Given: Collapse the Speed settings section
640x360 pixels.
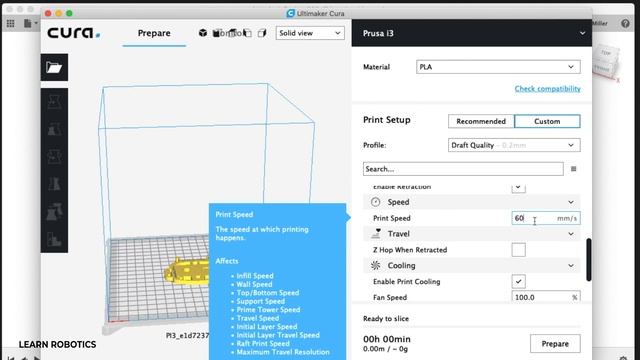Looking at the screenshot, I should [571, 202].
